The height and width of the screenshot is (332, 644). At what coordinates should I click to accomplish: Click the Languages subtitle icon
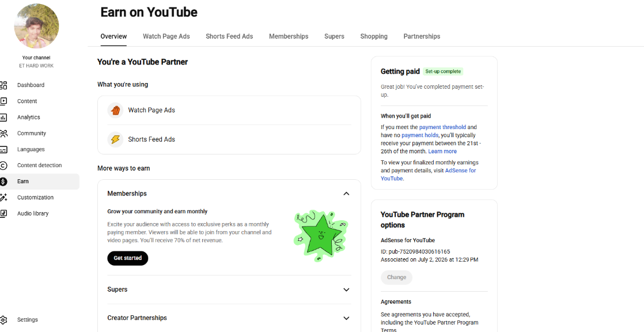tap(3, 149)
